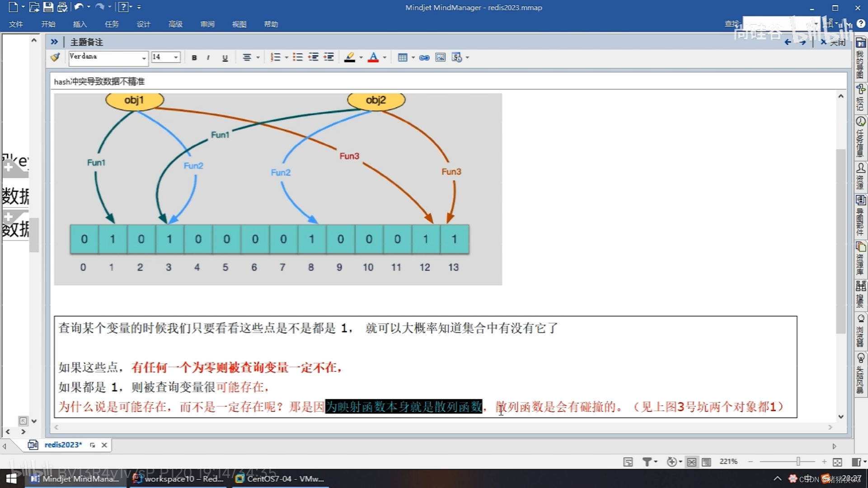Open workspace10 taskbar window
The height and width of the screenshot is (488, 868).
[x=179, y=479]
